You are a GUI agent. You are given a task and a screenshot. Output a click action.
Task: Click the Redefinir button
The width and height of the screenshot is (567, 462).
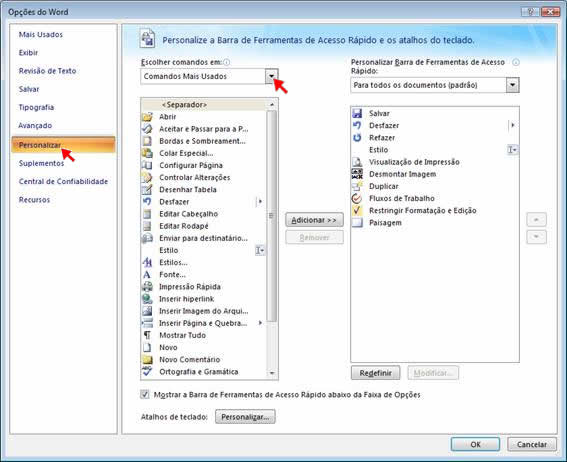(x=375, y=373)
